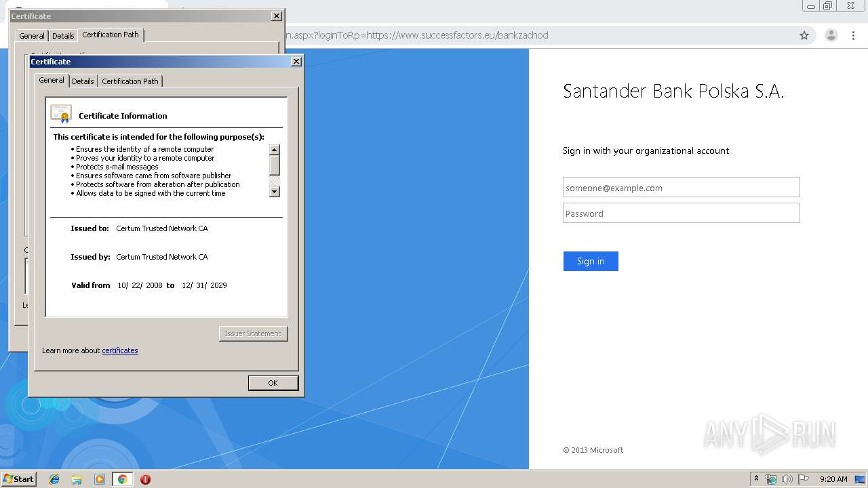Select Details tab in back Certificate dialog
Viewport: 868px width, 488px height.
point(63,36)
